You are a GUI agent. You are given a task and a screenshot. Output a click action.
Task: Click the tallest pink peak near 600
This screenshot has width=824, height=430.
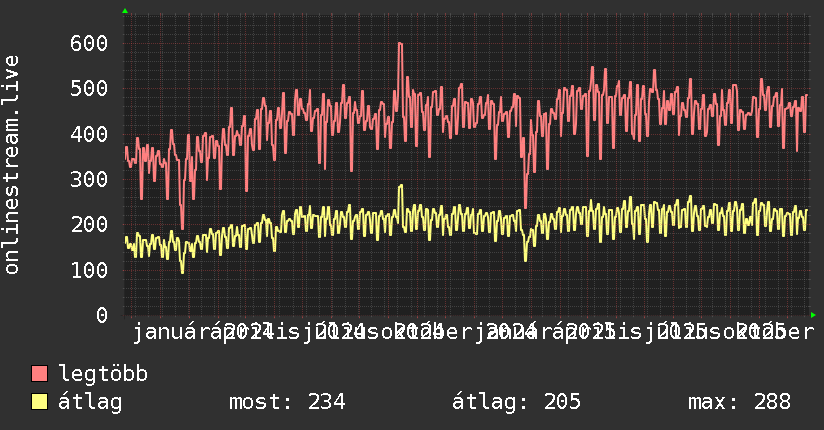click(x=400, y=44)
